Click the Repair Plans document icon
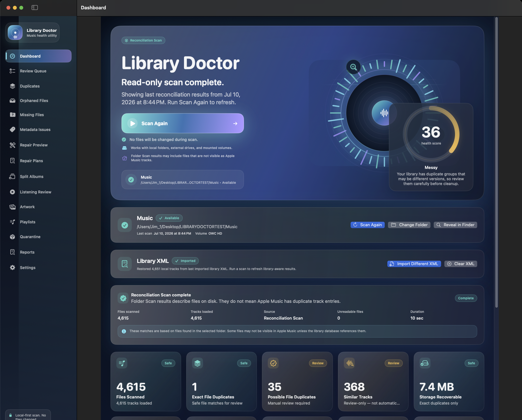 click(x=13, y=161)
